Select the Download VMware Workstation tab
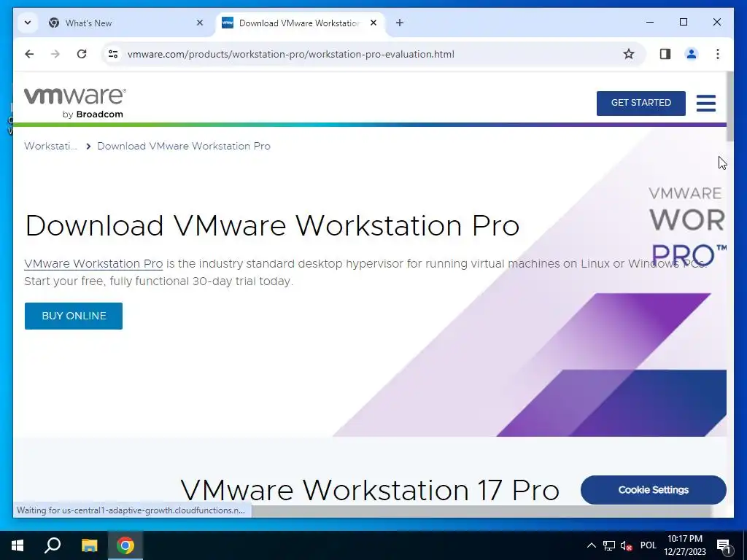The height and width of the screenshot is (560, 747). click(x=300, y=23)
